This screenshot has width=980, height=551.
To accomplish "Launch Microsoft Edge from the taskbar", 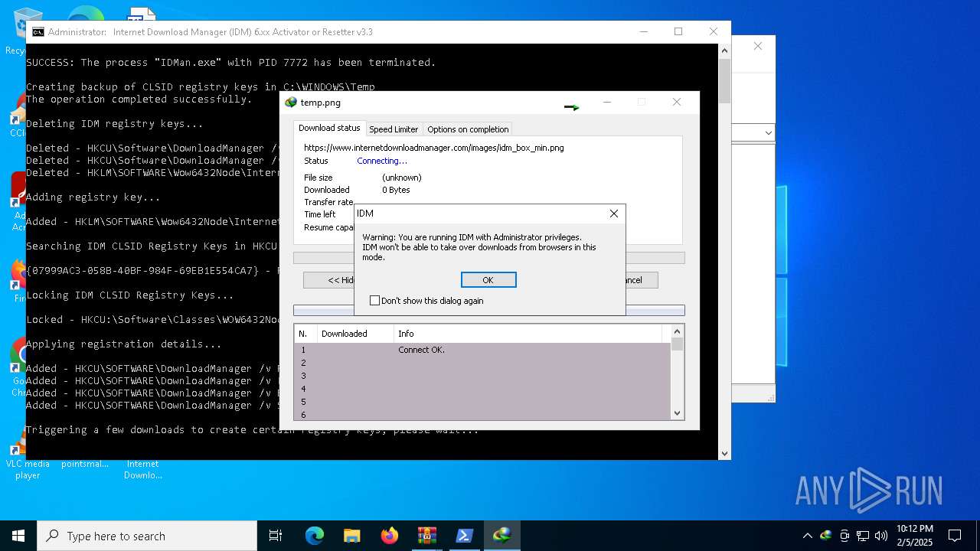I will pos(315,536).
